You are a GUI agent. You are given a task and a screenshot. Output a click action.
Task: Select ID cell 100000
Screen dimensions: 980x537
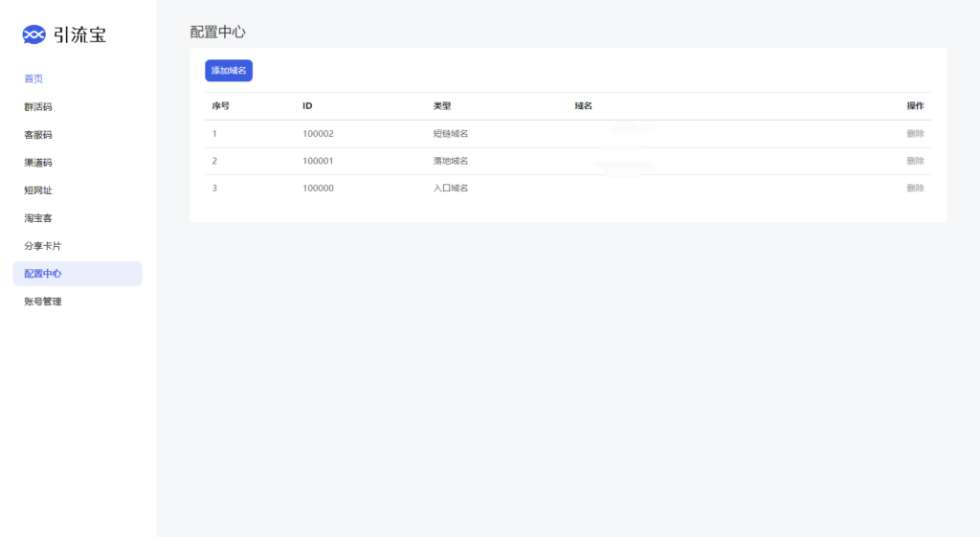318,189
